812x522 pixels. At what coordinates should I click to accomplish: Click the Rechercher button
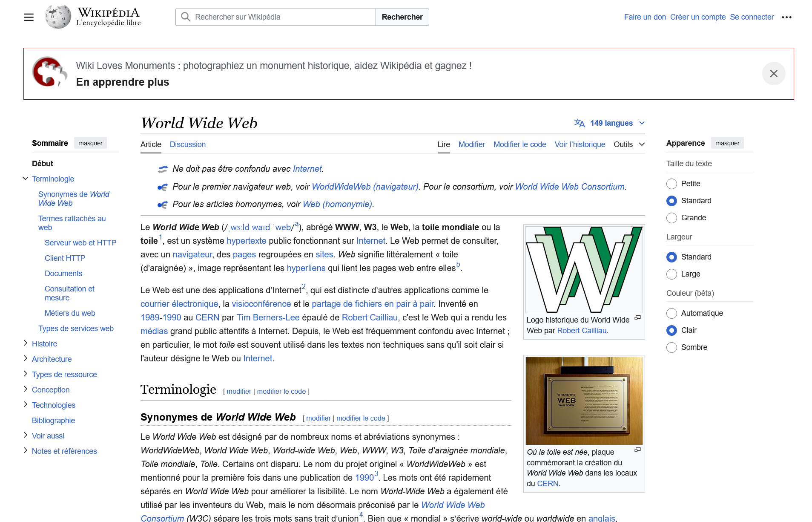[x=402, y=17]
